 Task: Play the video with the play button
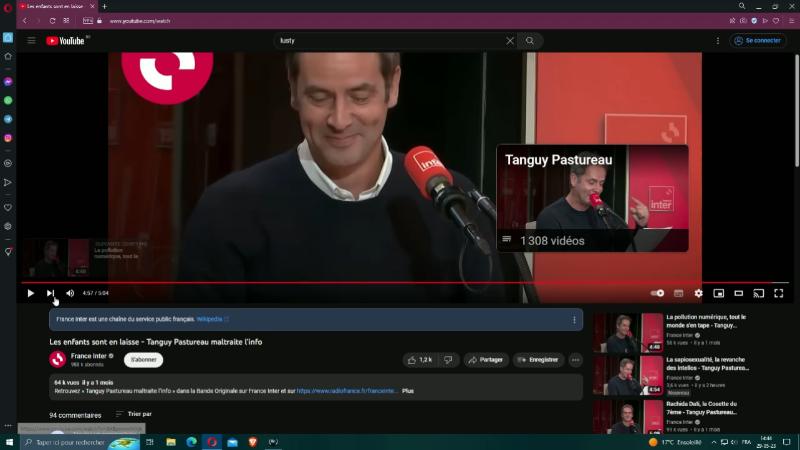[31, 293]
